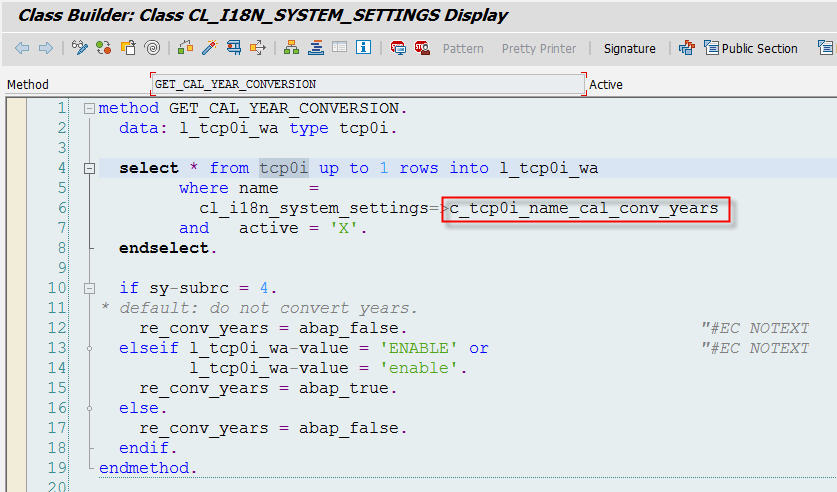
Task: Click #EC NOTEXT comment on line 13
Action: (x=755, y=348)
